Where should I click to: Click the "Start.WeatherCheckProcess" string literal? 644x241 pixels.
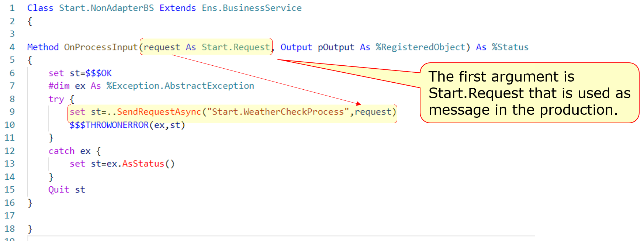coord(278,112)
